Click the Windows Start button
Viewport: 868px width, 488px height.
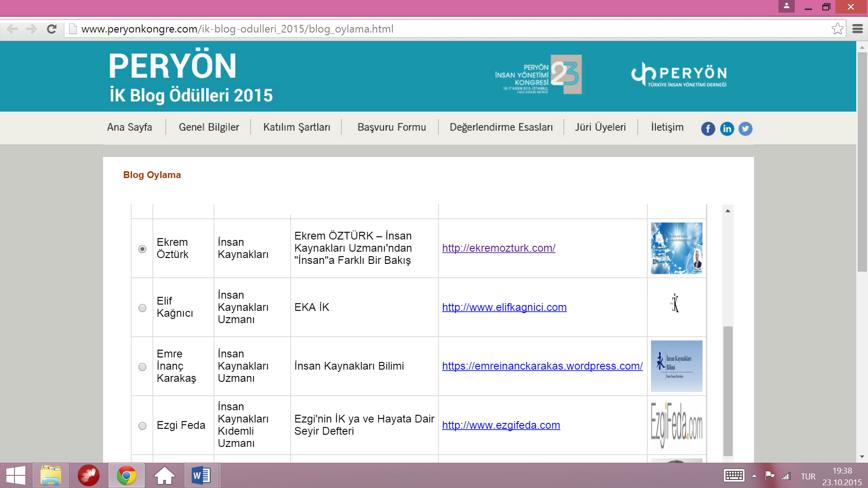pos(15,475)
